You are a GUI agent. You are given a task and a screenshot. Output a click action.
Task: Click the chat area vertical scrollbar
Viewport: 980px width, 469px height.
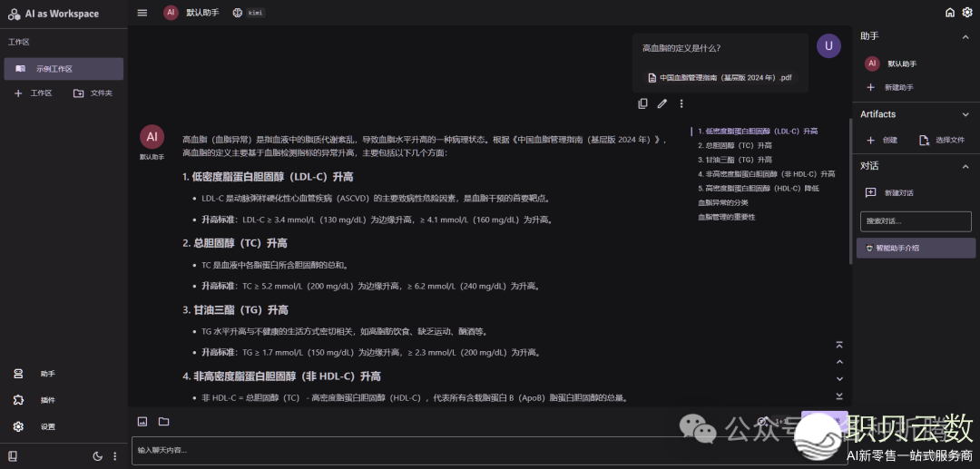[x=850, y=191]
